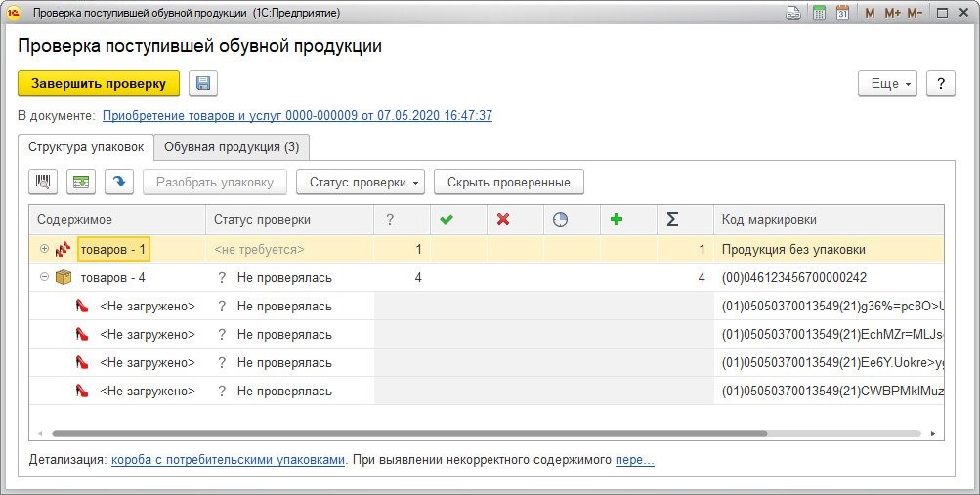The width and height of the screenshot is (980, 495).
Task: Click короба с потребительскими упаковками link
Action: tap(228, 460)
